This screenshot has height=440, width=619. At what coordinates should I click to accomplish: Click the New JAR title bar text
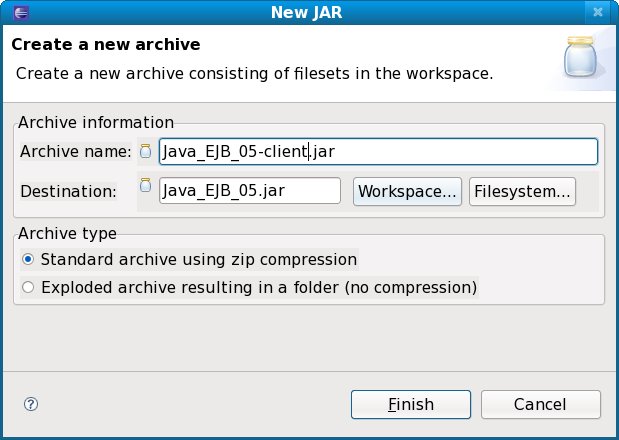309,12
